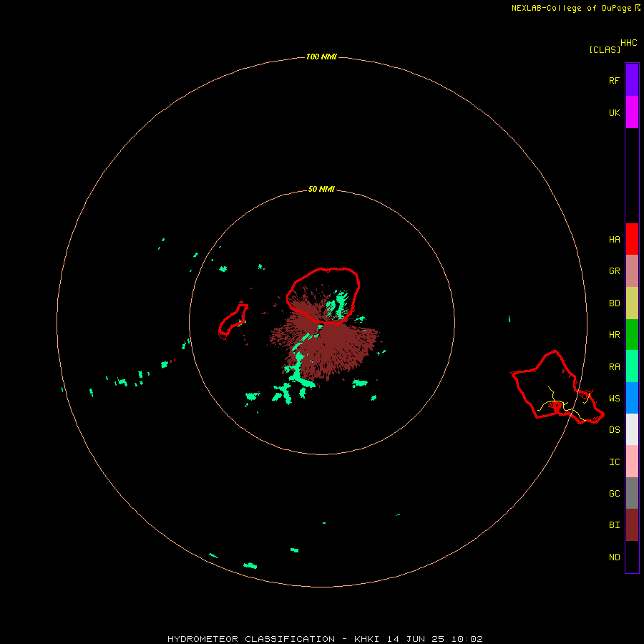The image size is (644, 644).
Task: Click the ND legend label
Action: coord(614,557)
